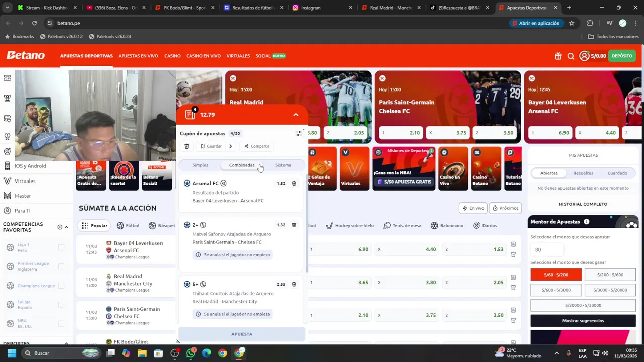Select the trophy icon in left sidebar
644x362 pixels.
click(x=7, y=98)
